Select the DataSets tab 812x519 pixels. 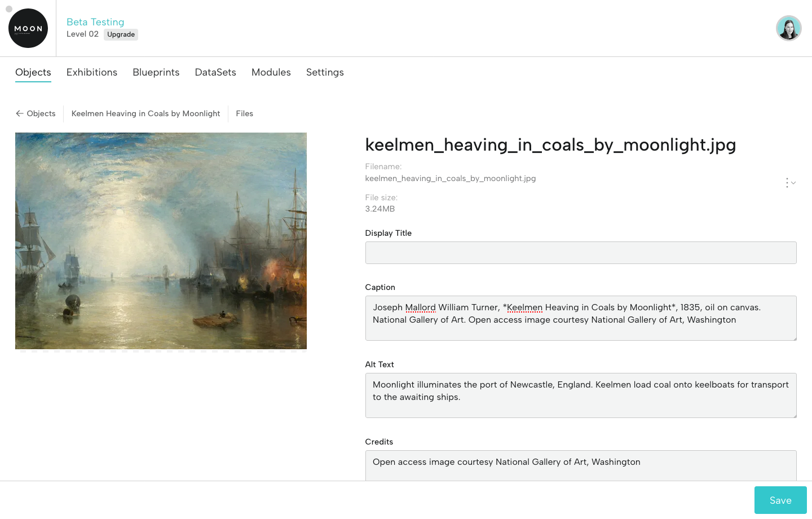[x=215, y=72]
